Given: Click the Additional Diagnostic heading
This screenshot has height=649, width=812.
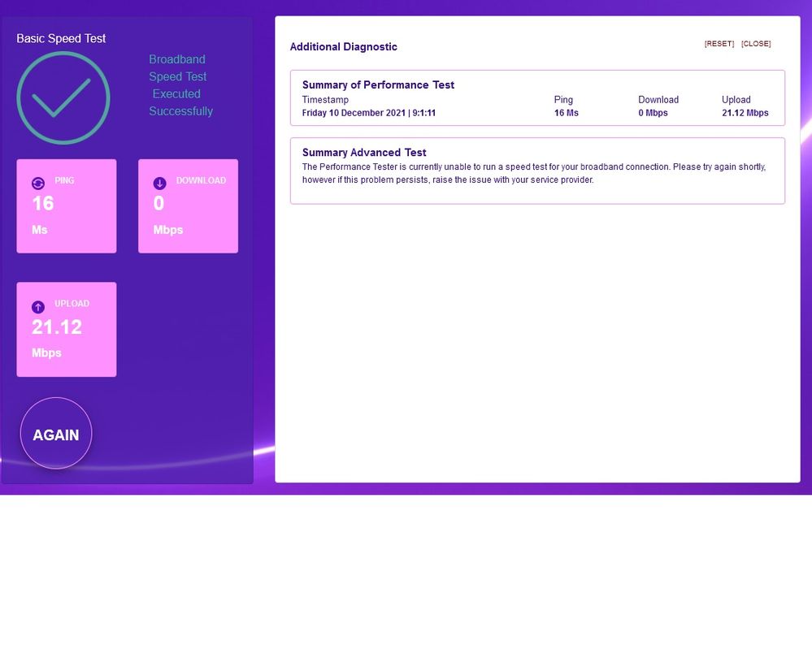Looking at the screenshot, I should 344,47.
